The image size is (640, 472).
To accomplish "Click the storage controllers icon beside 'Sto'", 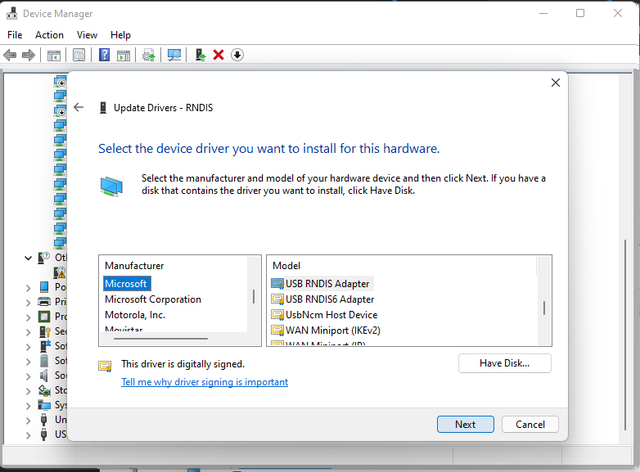I will (44, 390).
